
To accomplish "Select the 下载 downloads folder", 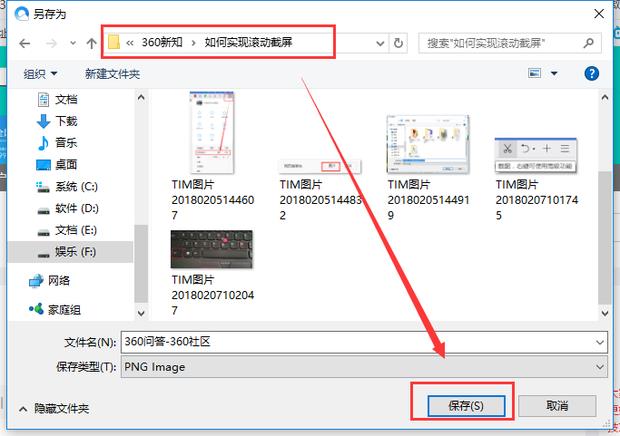I will [66, 121].
